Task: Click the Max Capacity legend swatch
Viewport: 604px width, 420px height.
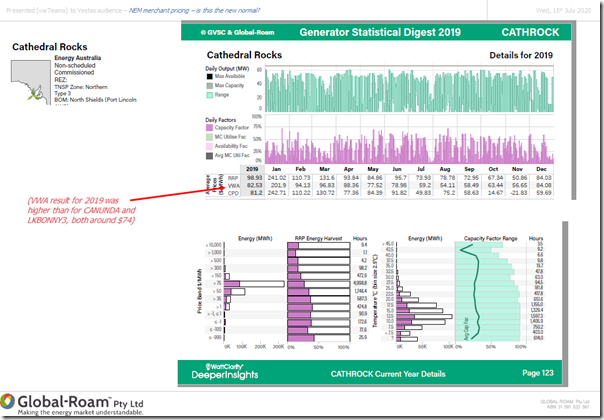Action: coord(209,86)
